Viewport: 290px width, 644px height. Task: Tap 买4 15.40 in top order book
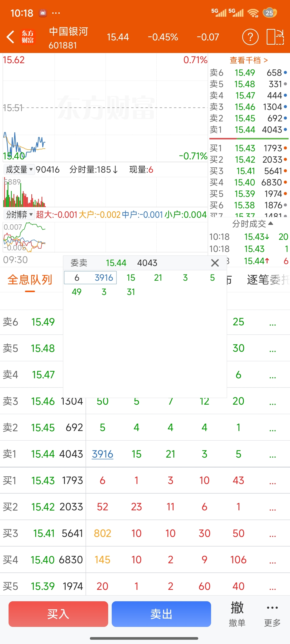tap(248, 182)
